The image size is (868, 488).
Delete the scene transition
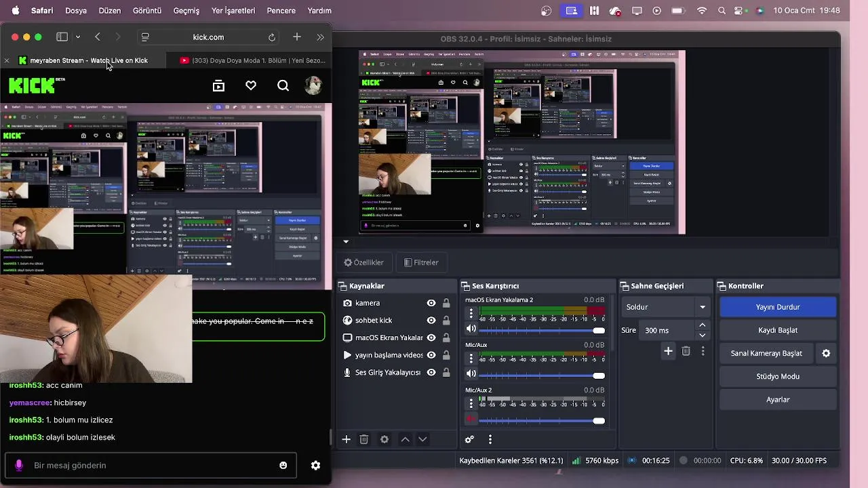click(686, 350)
